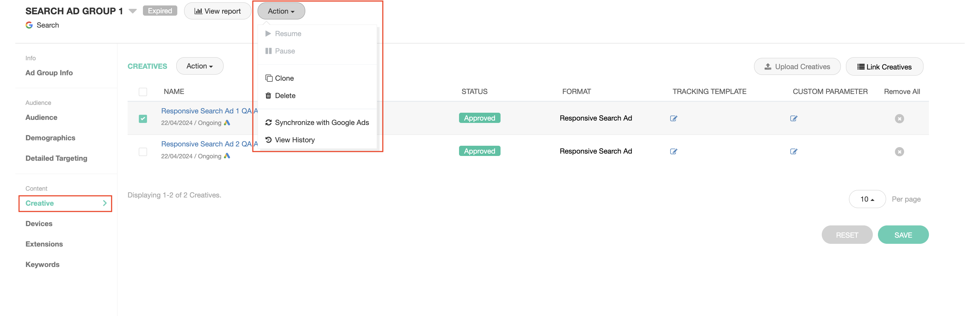Expand the Search Ad Group 1 title dropdown arrow
Screen dimensions: 980x316
132,11
